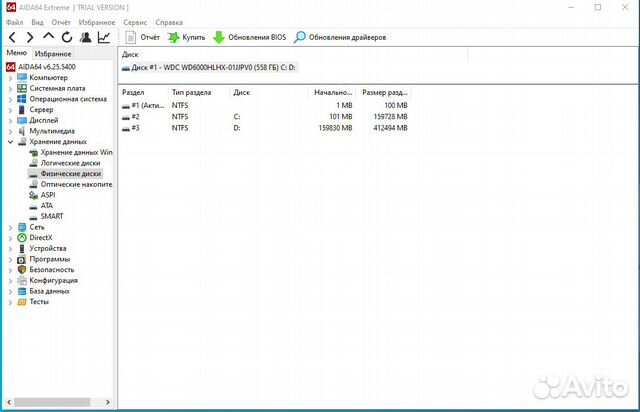Click the Размер разд... column header
Image resolution: width=640 pixels, height=412 pixels.
[x=384, y=93]
